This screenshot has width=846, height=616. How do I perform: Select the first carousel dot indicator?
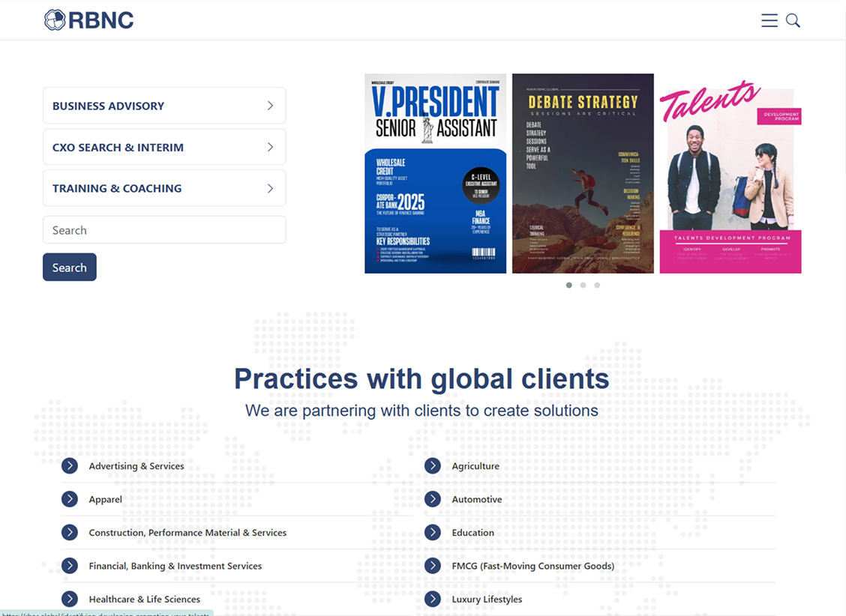click(569, 286)
